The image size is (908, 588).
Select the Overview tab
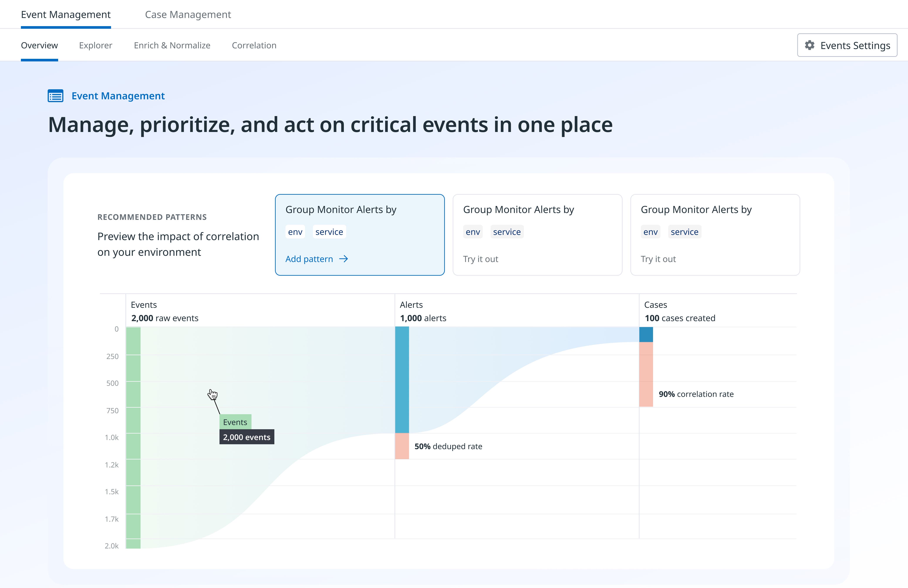[x=39, y=45]
